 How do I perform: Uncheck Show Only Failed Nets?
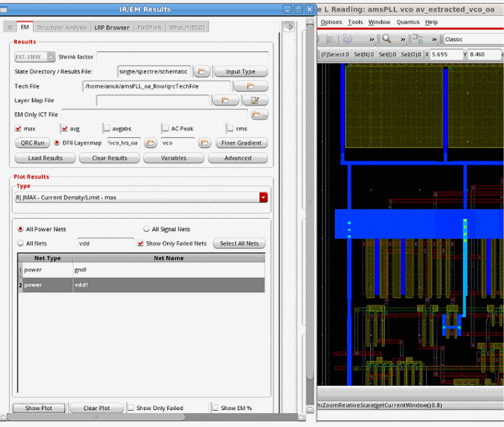[x=140, y=244]
